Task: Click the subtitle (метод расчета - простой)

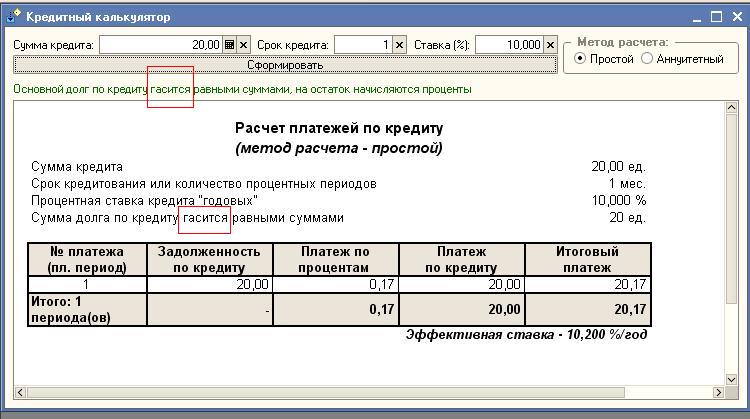Action: (x=339, y=148)
